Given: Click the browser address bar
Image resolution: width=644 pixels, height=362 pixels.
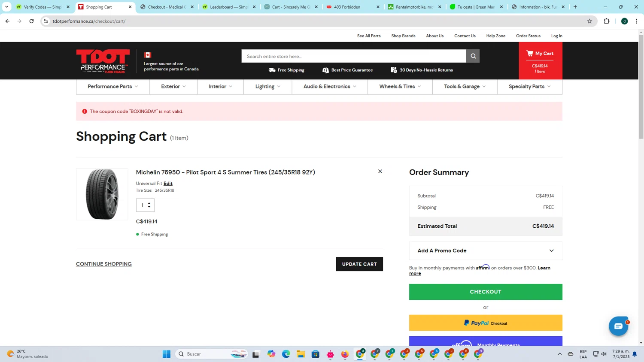Looking at the screenshot, I should [x=318, y=21].
